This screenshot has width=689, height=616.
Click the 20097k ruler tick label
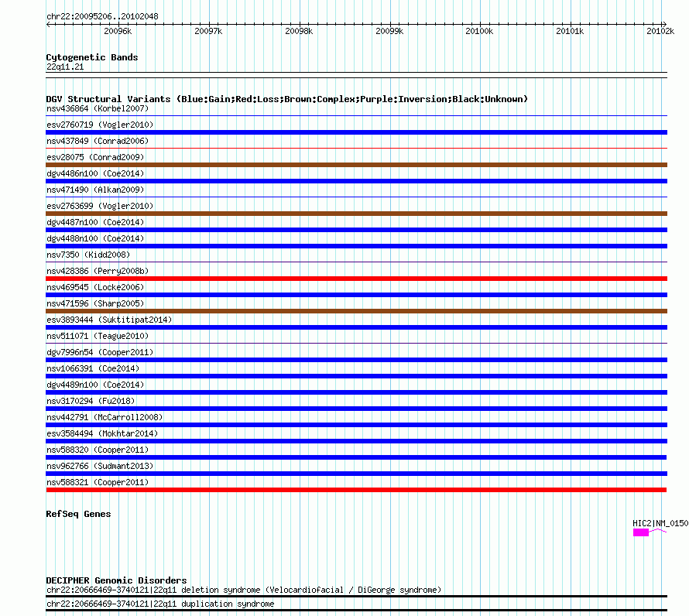[208, 31]
